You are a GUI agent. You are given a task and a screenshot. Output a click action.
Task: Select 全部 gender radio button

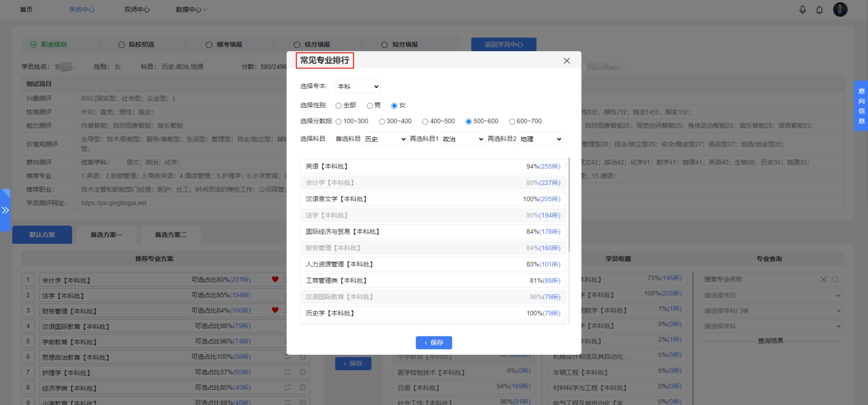coord(339,106)
